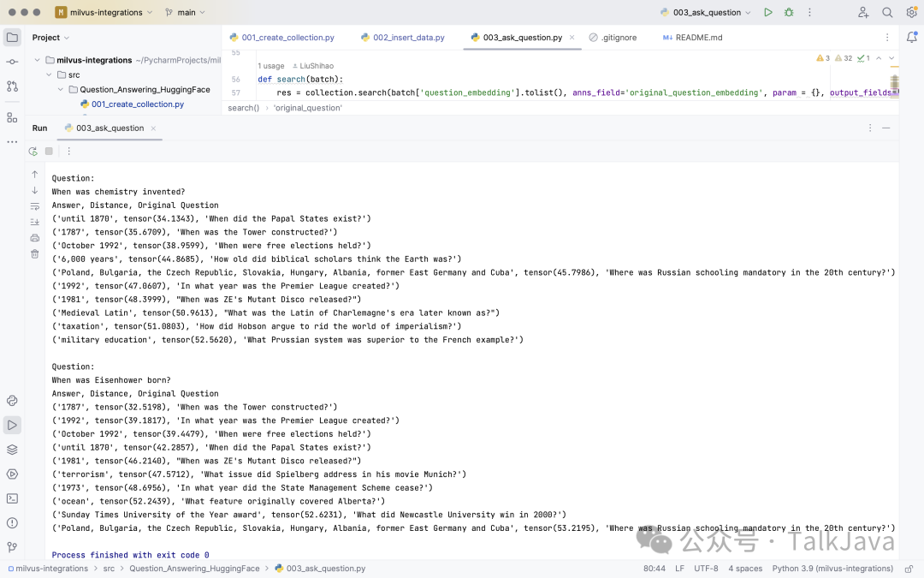Clear console output with trash icon
The height and width of the screenshot is (578, 924).
pos(35,253)
